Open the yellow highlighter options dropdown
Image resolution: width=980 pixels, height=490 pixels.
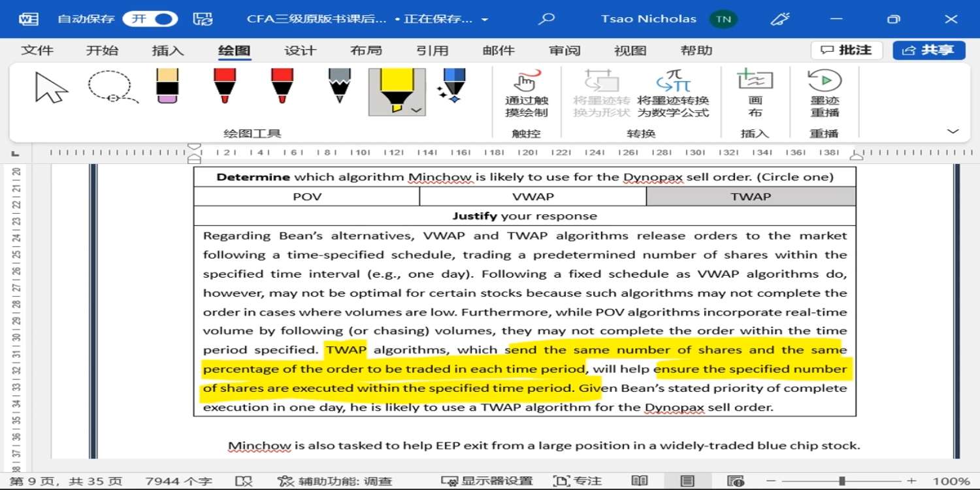416,110
